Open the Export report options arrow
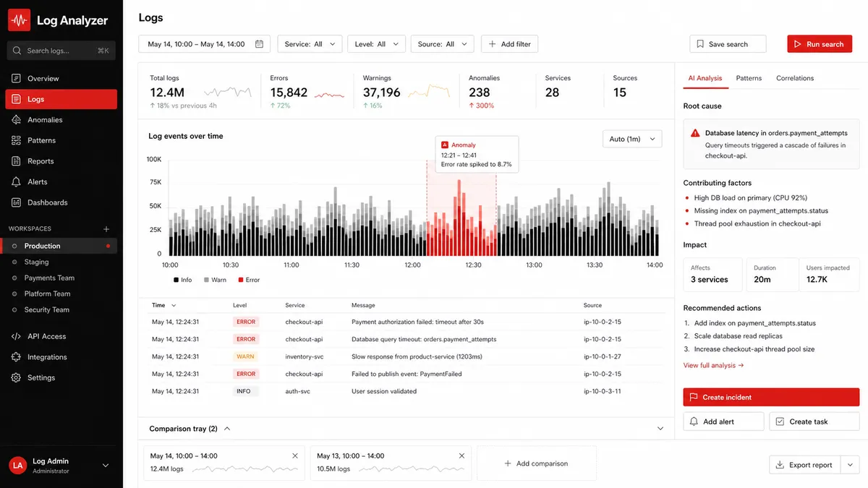The height and width of the screenshot is (488, 868). (849, 465)
